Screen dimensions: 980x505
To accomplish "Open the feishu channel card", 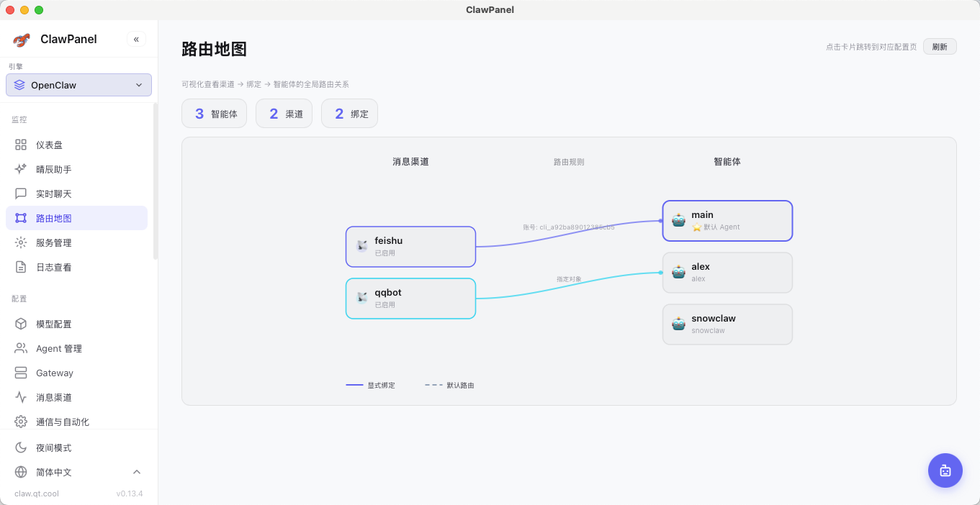I will [x=410, y=247].
